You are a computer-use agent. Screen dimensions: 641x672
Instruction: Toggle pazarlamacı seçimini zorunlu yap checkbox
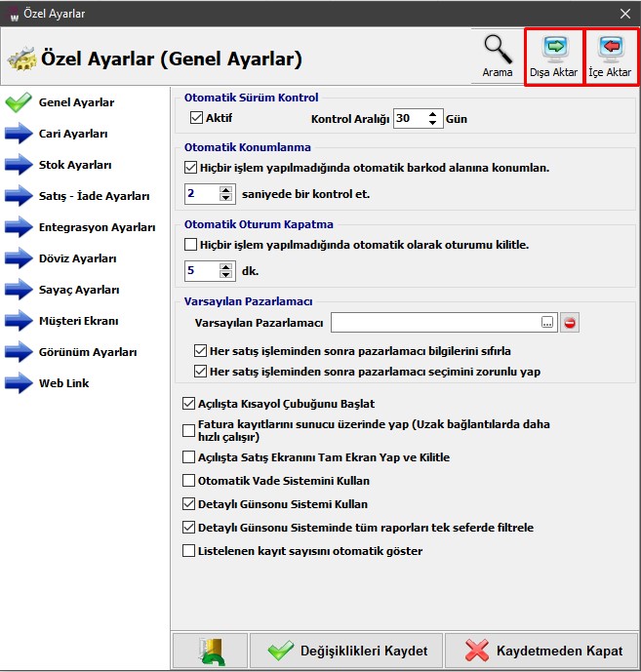[200, 372]
